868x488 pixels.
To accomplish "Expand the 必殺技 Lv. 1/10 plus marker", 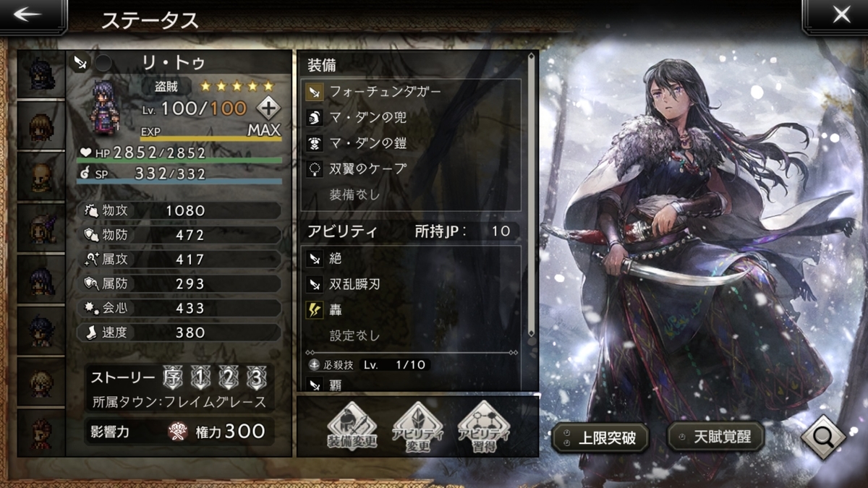I will (x=314, y=364).
